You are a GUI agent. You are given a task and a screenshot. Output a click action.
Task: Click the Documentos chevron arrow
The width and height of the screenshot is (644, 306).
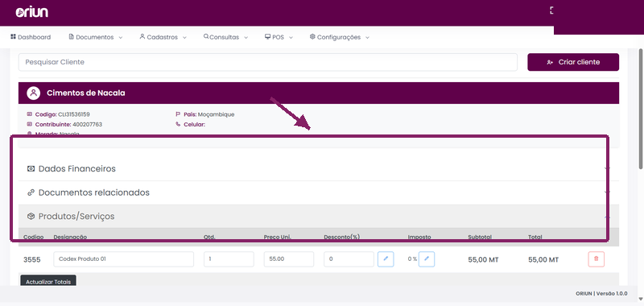point(120,37)
